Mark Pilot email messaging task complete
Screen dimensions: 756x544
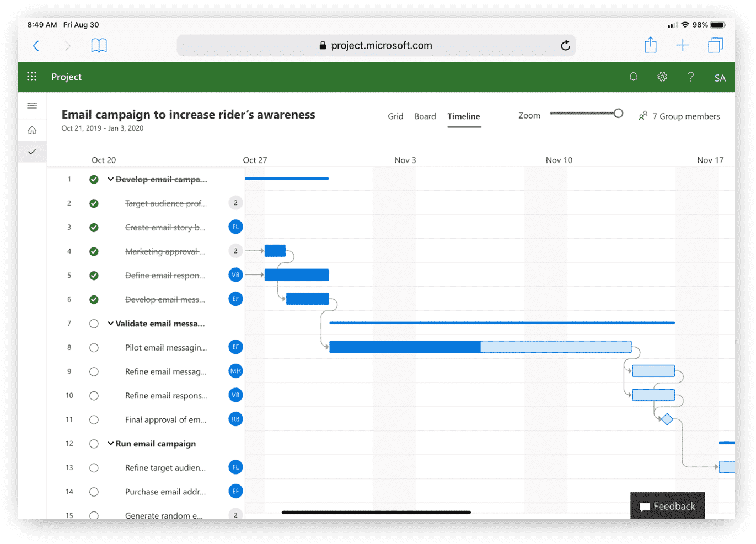[94, 348]
